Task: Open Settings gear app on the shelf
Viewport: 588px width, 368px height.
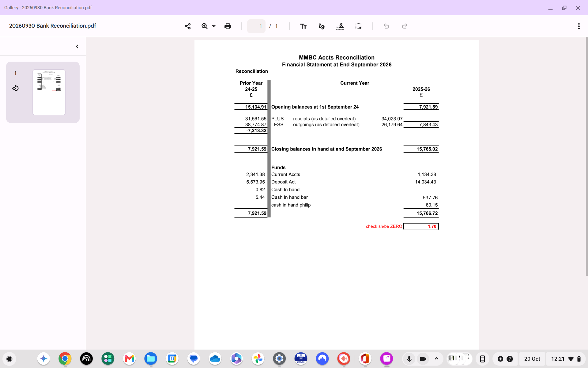Action: [x=279, y=358]
